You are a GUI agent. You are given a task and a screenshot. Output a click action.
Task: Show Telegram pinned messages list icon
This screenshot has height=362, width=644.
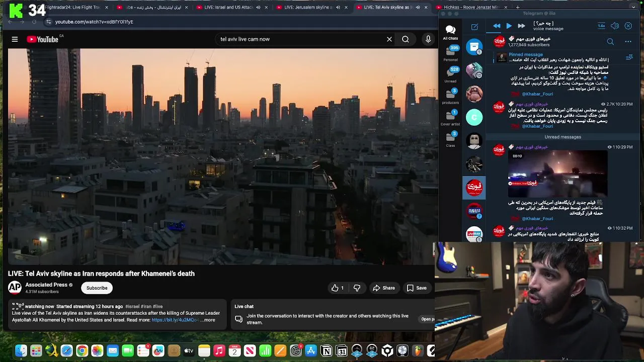(629, 58)
